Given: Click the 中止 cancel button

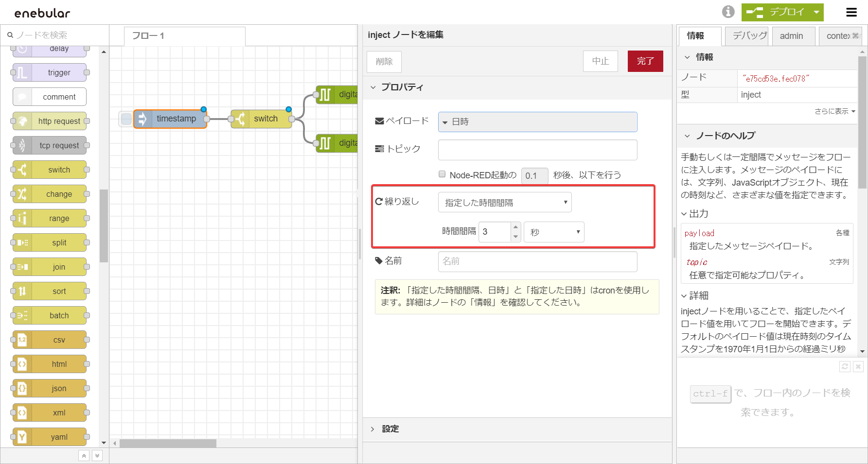Looking at the screenshot, I should click(600, 61).
